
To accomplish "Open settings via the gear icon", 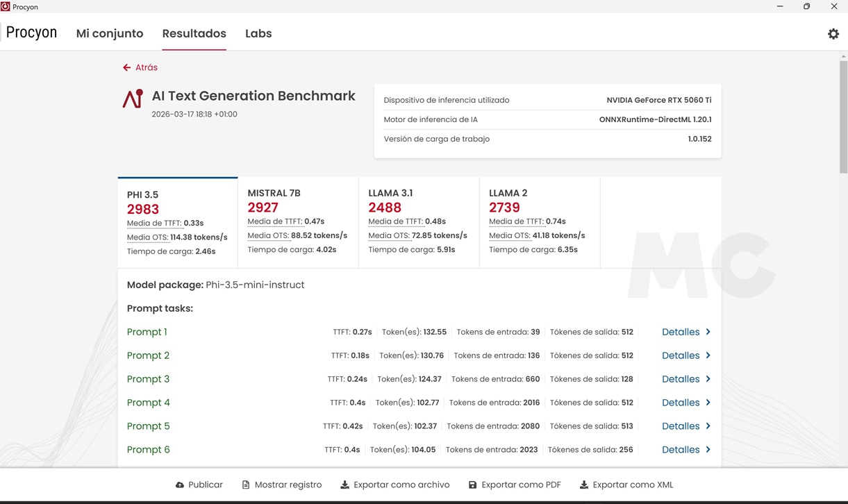I will click(x=833, y=34).
